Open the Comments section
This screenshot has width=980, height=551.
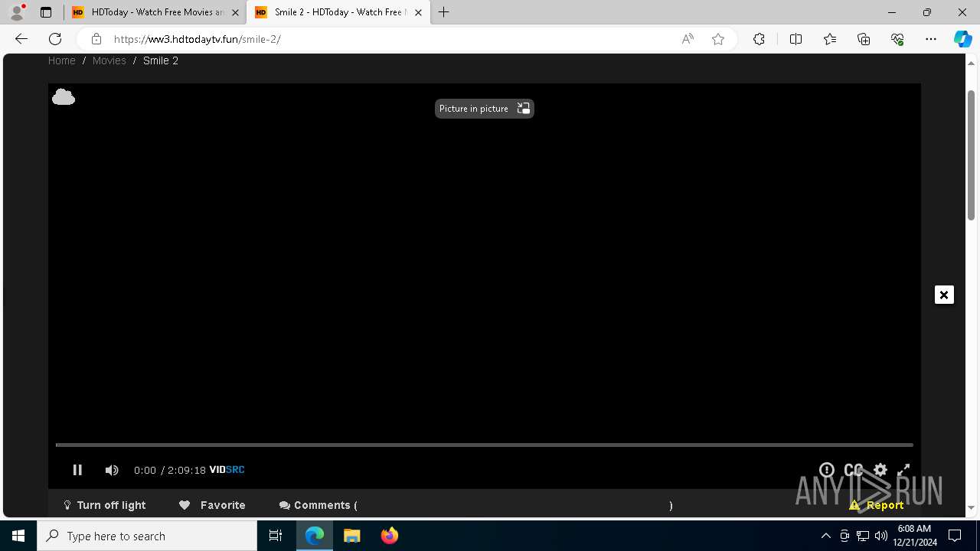[x=318, y=505]
